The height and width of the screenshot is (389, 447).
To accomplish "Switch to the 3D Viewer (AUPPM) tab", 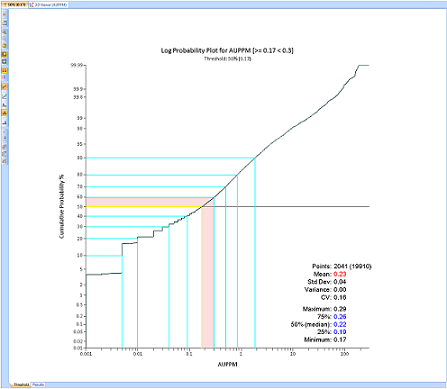I will tap(49, 5).
